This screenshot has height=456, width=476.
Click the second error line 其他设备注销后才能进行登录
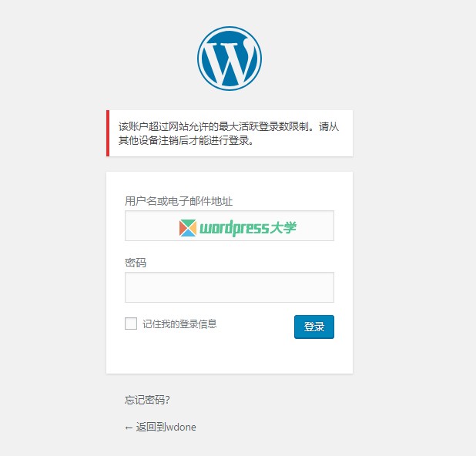point(186,140)
